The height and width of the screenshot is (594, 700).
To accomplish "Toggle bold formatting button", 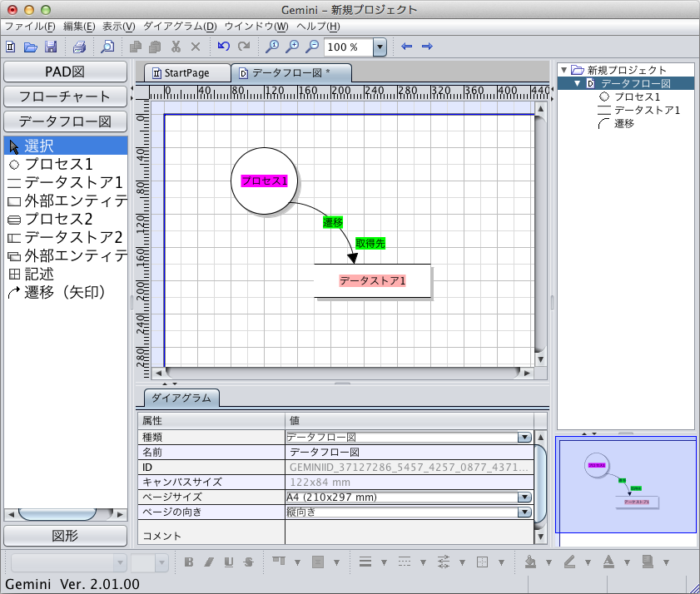I will pyautogui.click(x=189, y=562).
